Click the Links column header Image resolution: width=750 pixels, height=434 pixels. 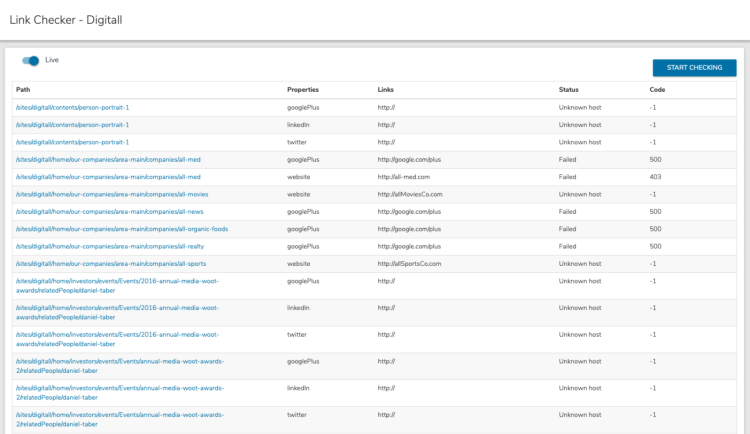click(385, 90)
